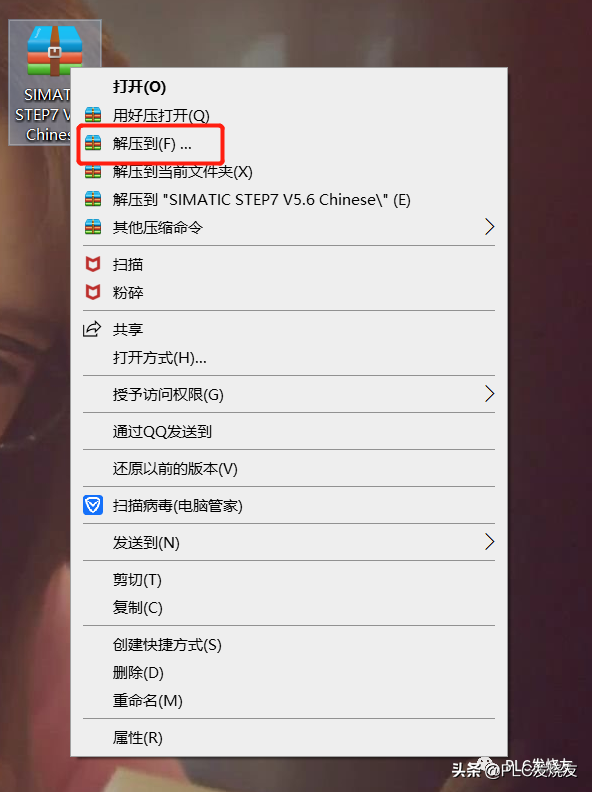Select 打开方式(H)... menu entry

click(160, 358)
